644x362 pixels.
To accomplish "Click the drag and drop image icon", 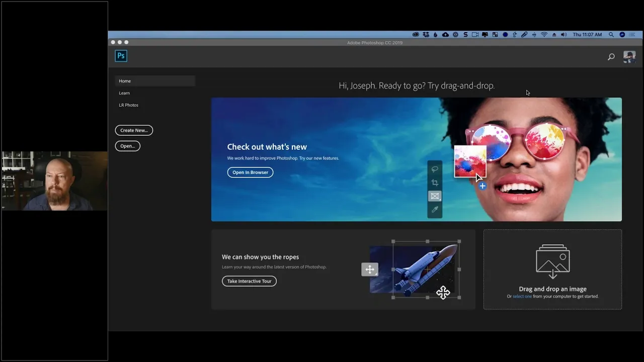I will pos(552,261).
